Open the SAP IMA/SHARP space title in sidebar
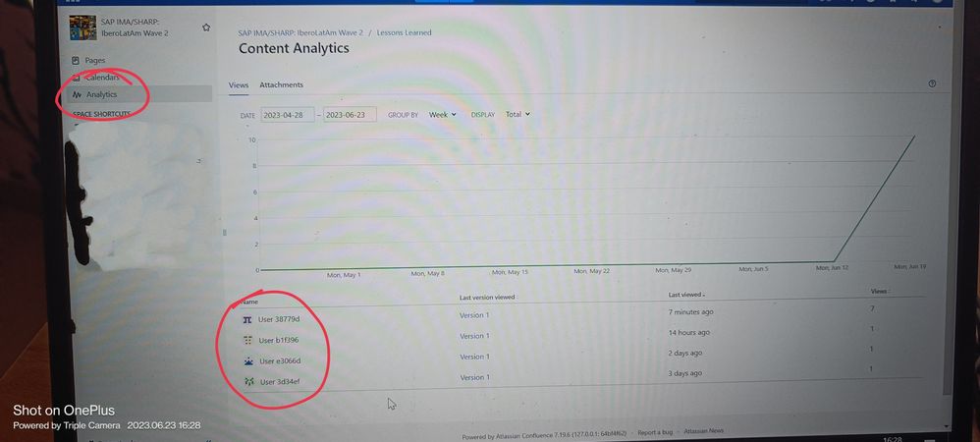980x442 pixels. [135, 28]
